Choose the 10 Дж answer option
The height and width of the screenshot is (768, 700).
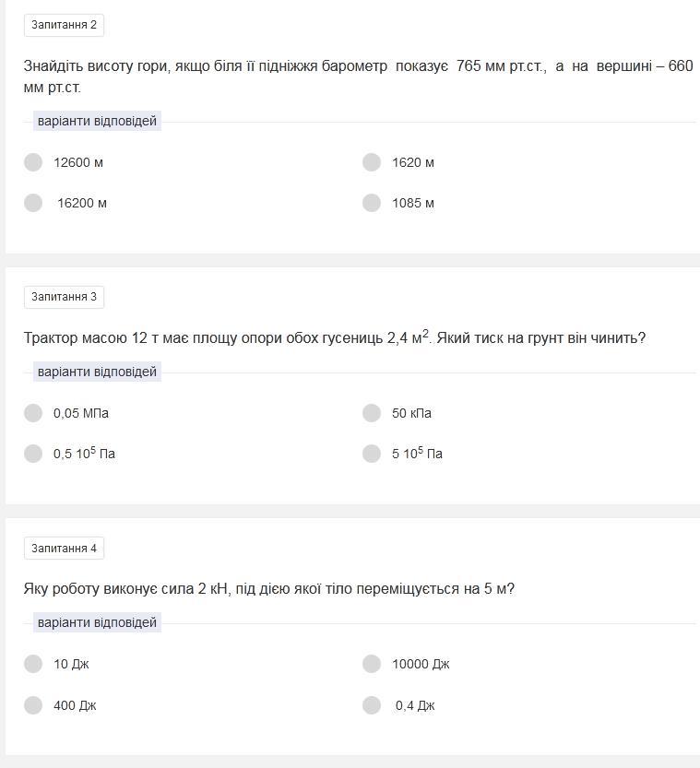tap(33, 664)
